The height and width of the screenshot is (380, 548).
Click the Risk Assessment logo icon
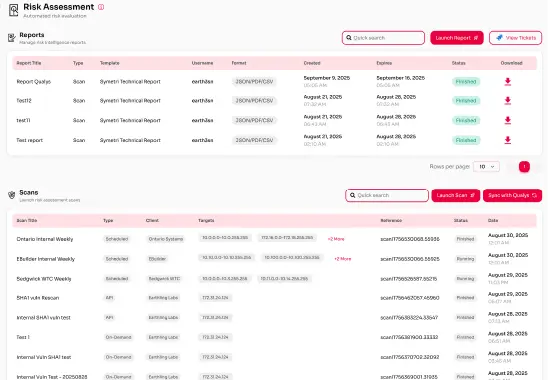[x=13, y=10]
